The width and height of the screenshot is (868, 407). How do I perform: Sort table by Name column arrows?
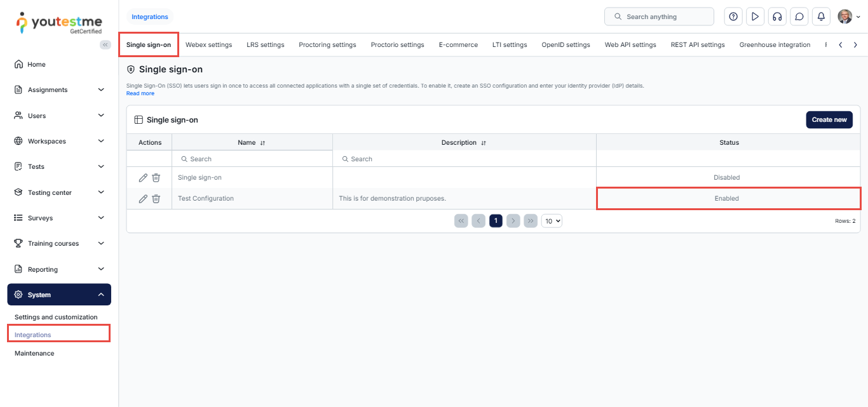point(262,143)
